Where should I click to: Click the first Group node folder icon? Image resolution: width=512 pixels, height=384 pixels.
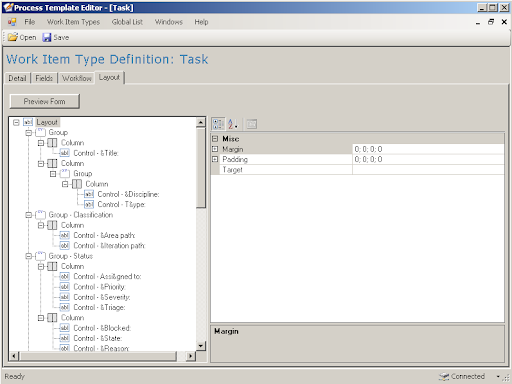pyautogui.click(x=40, y=133)
